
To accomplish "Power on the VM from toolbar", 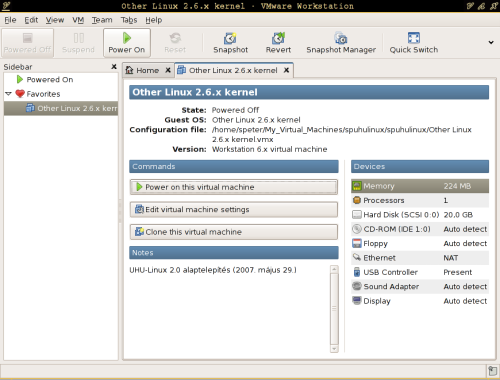I will click(127, 43).
